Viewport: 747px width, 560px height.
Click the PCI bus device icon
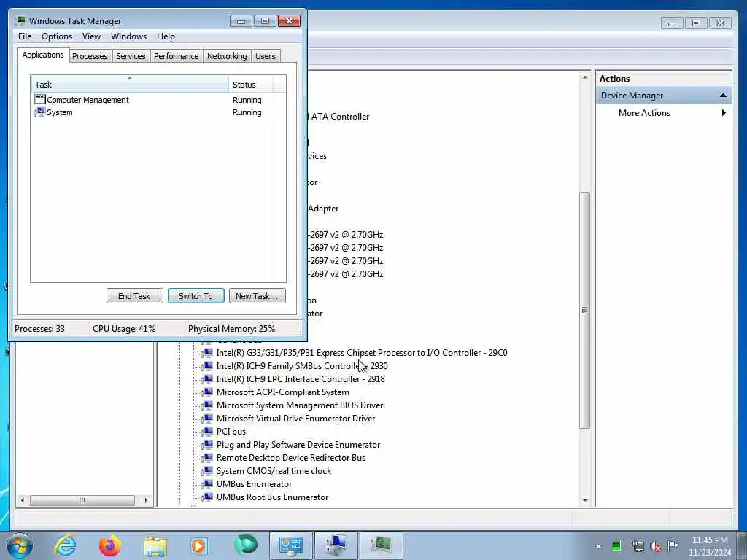tap(208, 432)
